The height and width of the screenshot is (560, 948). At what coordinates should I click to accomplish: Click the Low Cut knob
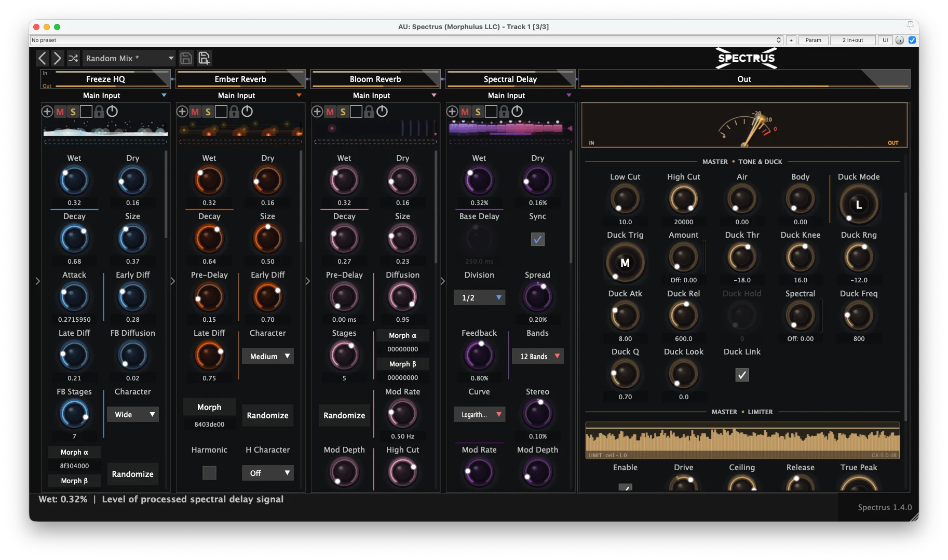pyautogui.click(x=625, y=199)
